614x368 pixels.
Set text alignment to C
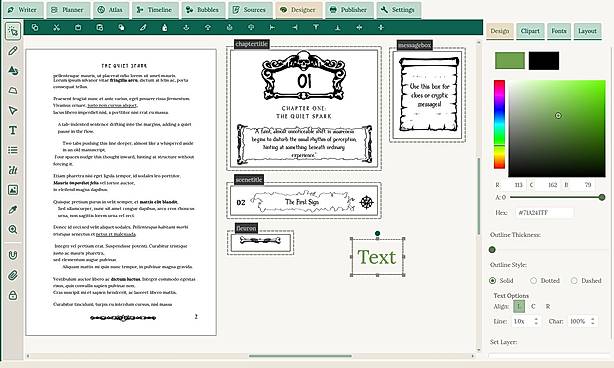533,307
